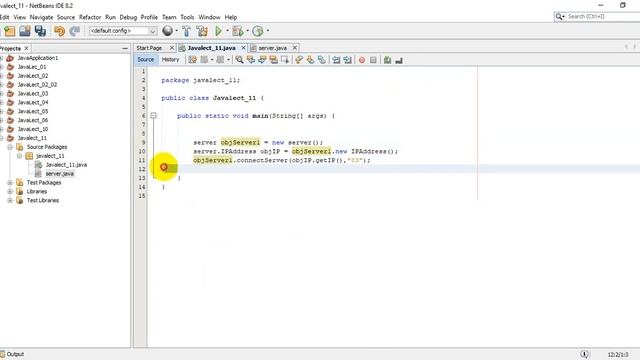Click the Uncomment code icon
Screen dimensions: 640x360
click(399, 60)
